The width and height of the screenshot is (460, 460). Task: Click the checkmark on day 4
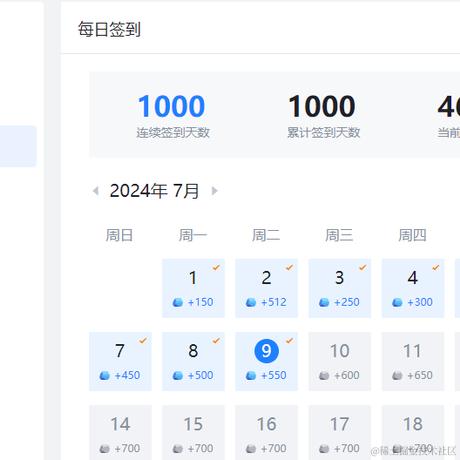tap(436, 267)
